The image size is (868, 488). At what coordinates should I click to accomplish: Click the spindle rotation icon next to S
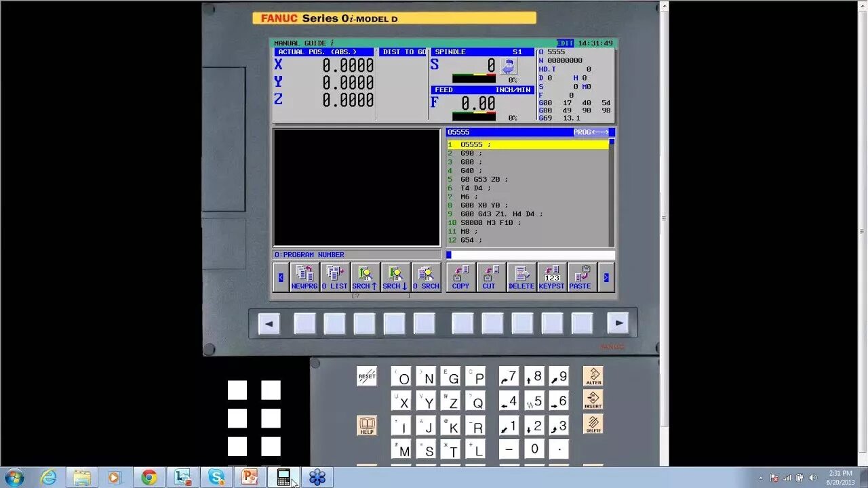[x=508, y=66]
